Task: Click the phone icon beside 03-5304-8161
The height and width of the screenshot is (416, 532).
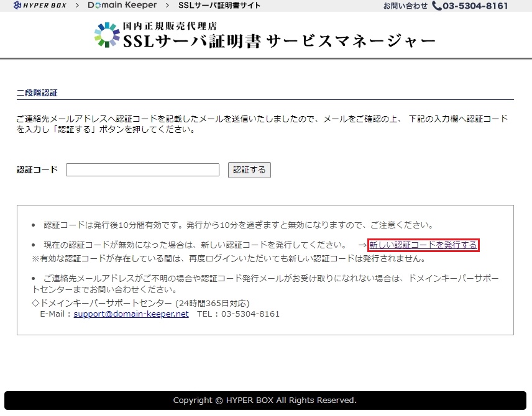Action: pyautogui.click(x=437, y=6)
